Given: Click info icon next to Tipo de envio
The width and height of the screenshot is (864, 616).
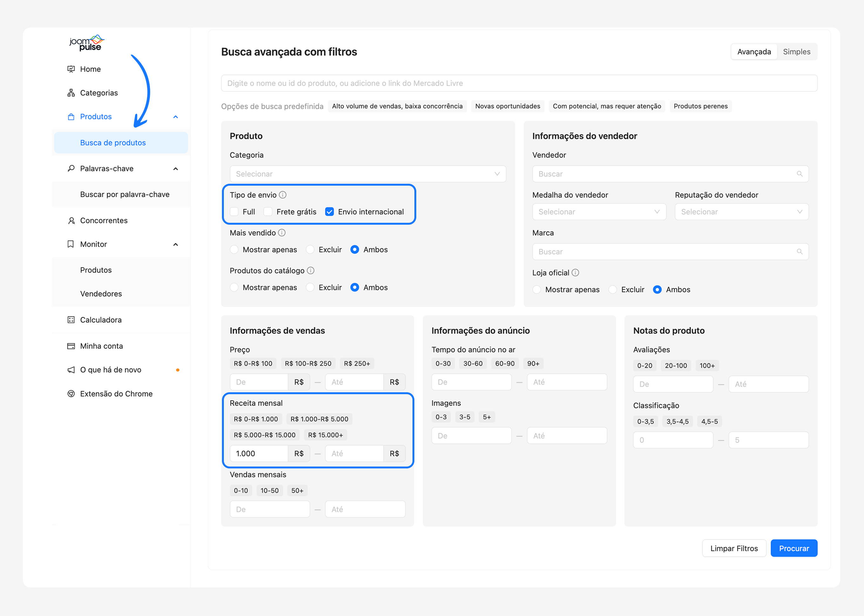Looking at the screenshot, I should (283, 195).
